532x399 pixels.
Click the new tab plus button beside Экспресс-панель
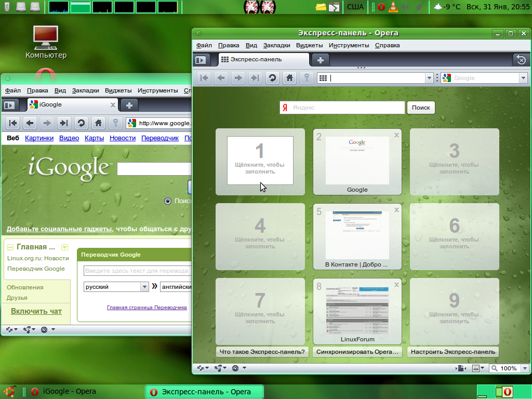pyautogui.click(x=321, y=60)
